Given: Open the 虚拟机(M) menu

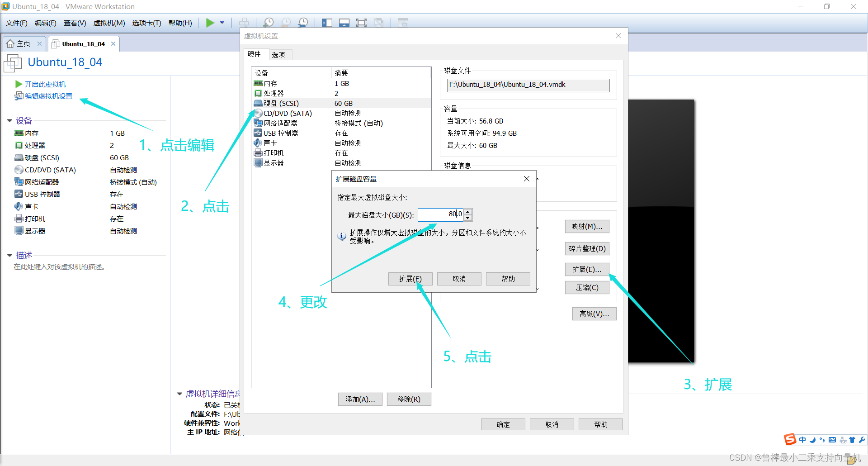Looking at the screenshot, I should click(x=109, y=23).
